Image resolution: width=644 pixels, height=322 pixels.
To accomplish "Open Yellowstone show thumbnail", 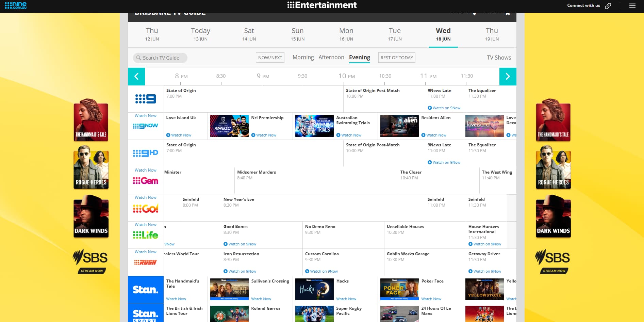I will pos(484,289).
